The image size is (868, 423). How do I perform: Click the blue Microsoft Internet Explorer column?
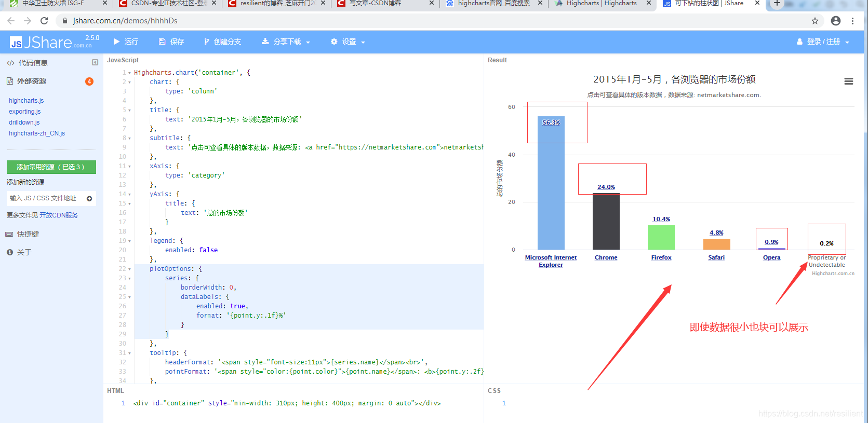(551, 183)
